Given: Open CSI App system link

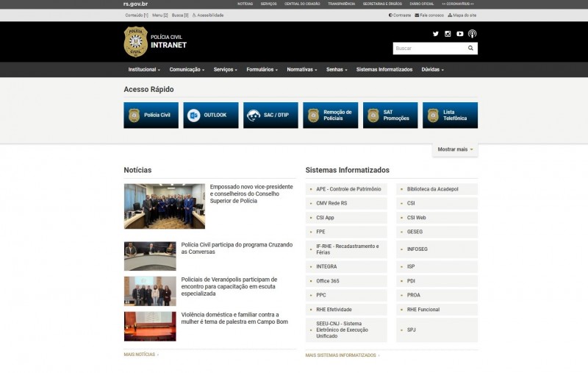Looking at the screenshot, I should [346, 218].
